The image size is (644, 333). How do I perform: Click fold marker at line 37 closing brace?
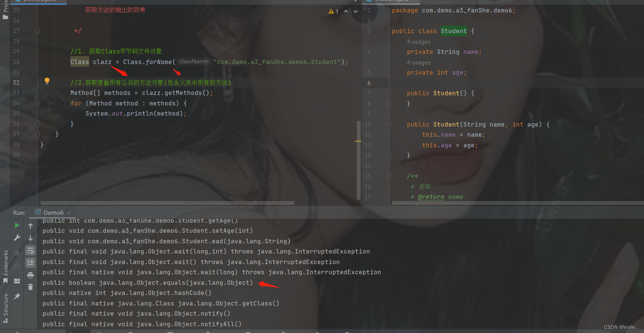pyautogui.click(x=38, y=134)
